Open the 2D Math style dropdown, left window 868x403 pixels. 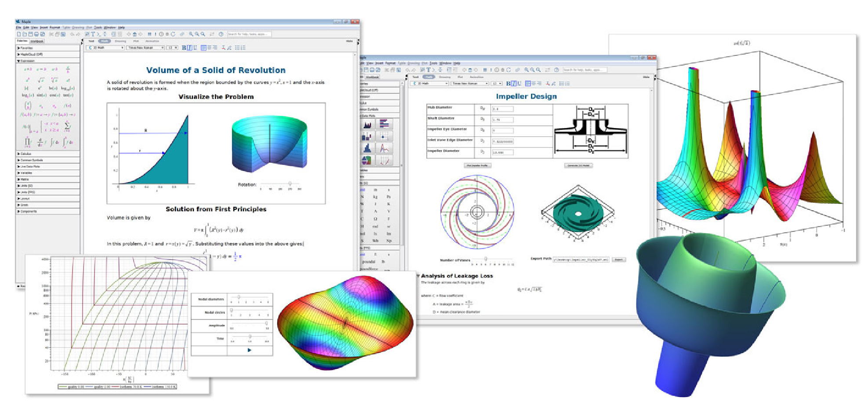click(x=105, y=48)
